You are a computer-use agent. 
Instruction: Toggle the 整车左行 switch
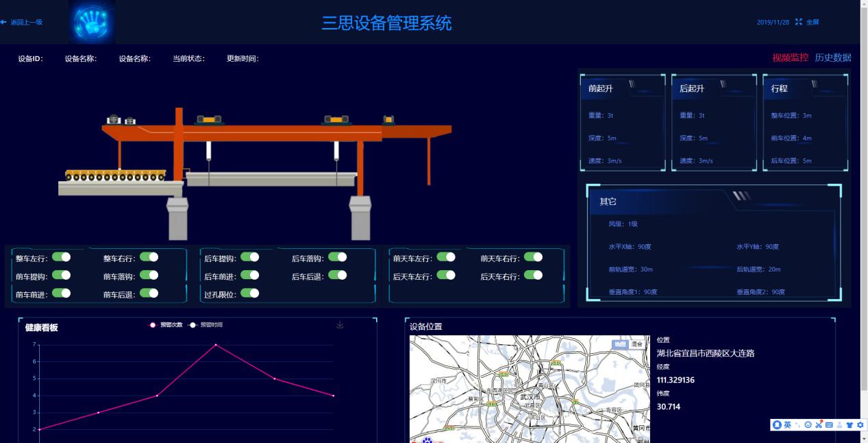(62, 257)
